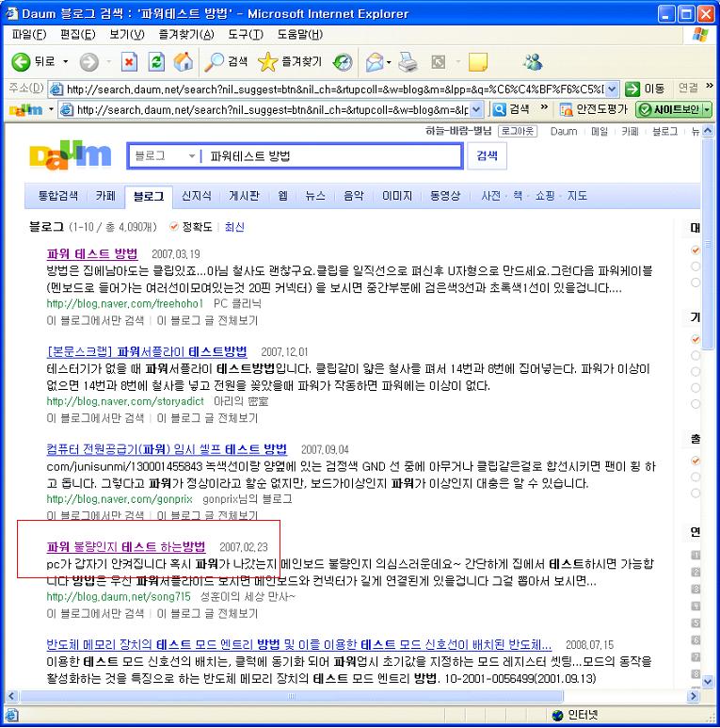Expand the 연결 links chevron
Viewport: 720px width, 728px height.
(710, 86)
